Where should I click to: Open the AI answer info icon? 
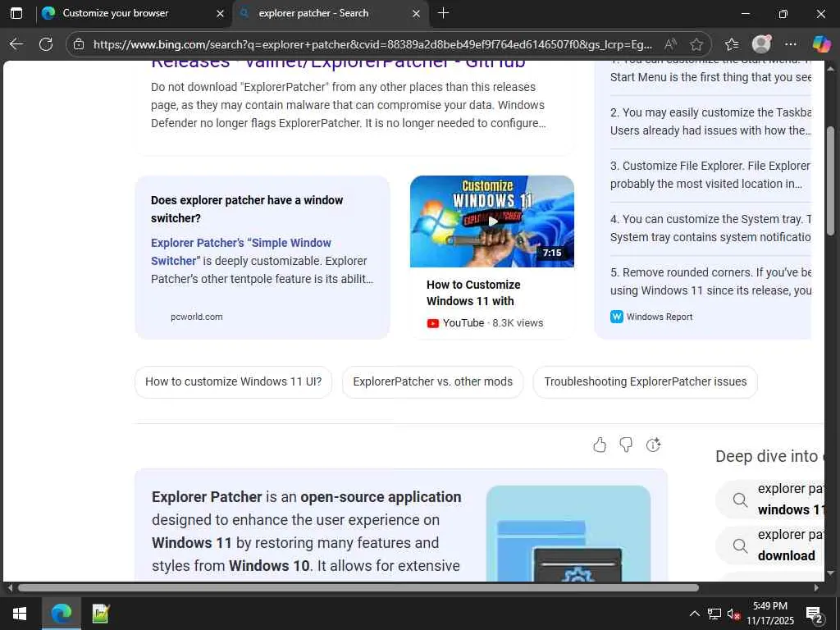[x=653, y=445]
